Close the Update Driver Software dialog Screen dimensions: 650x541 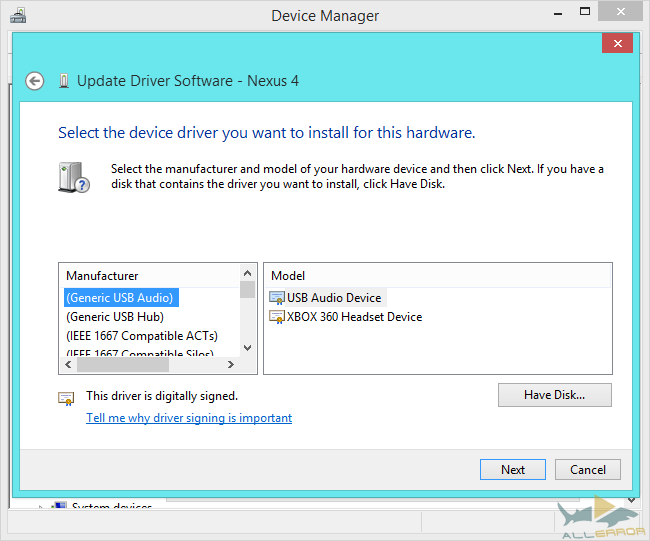[x=616, y=44]
